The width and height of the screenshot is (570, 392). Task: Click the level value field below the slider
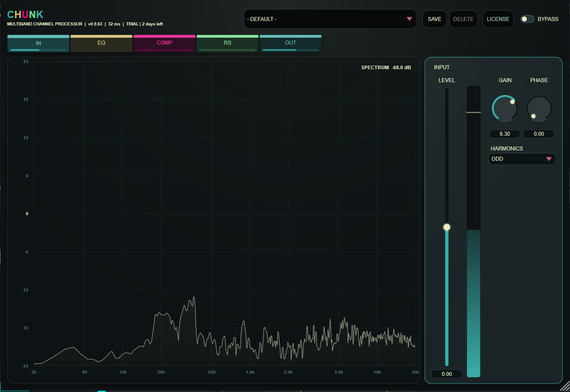pos(447,374)
